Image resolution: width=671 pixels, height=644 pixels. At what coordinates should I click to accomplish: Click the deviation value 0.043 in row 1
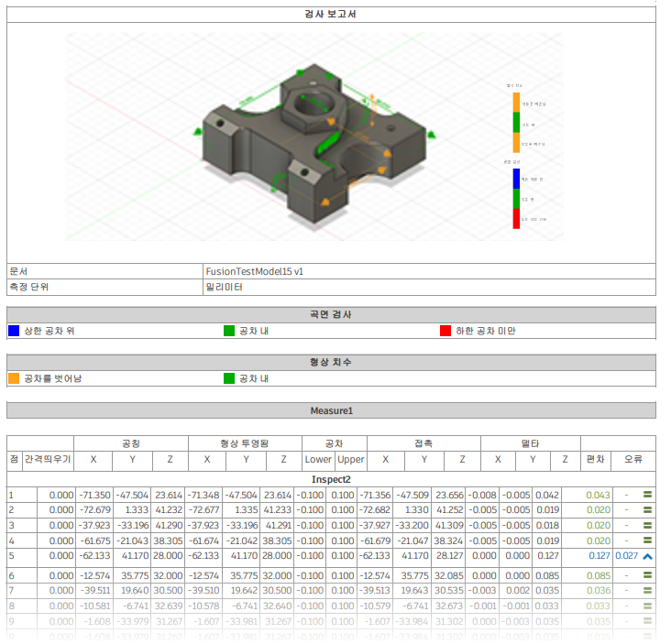coord(598,496)
